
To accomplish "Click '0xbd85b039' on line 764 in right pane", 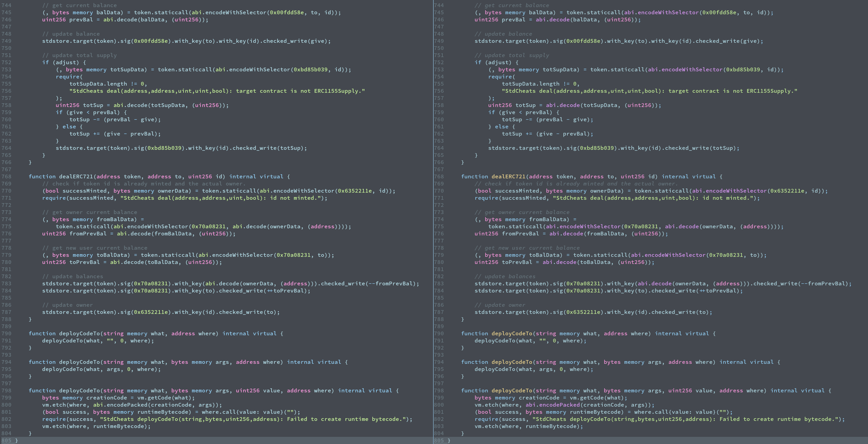I will [597, 148].
